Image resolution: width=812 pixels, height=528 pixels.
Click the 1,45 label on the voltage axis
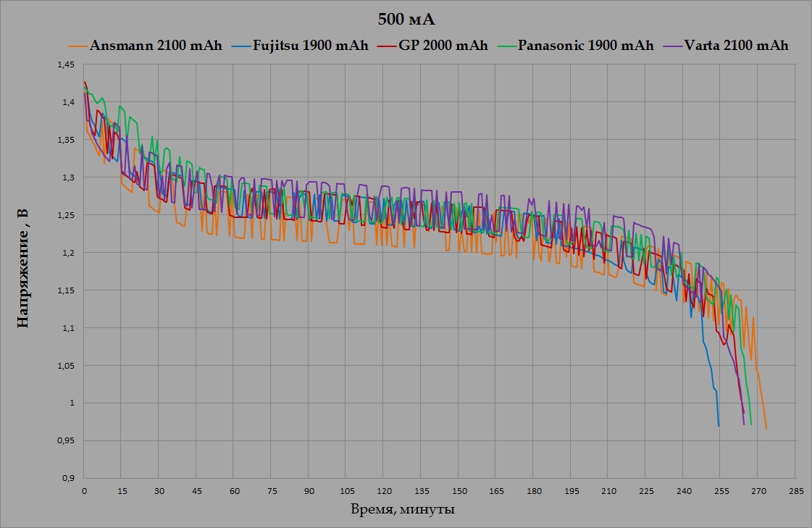[x=65, y=65]
